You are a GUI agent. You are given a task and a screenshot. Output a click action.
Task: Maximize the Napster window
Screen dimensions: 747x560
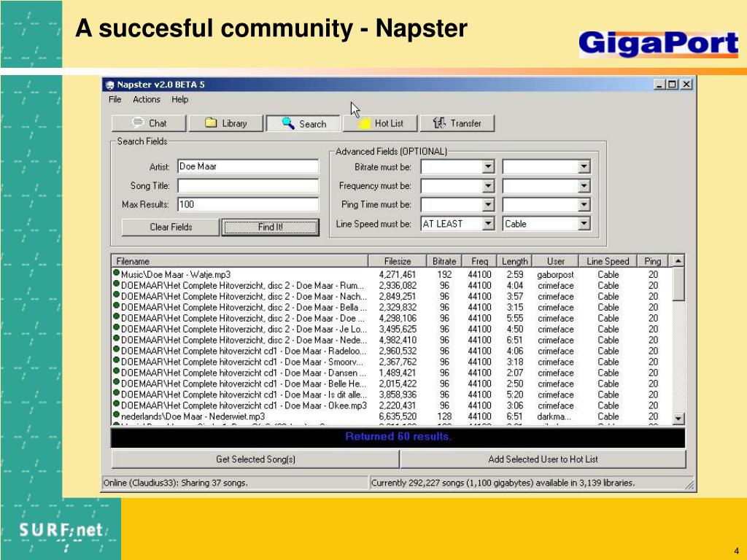click(x=672, y=85)
